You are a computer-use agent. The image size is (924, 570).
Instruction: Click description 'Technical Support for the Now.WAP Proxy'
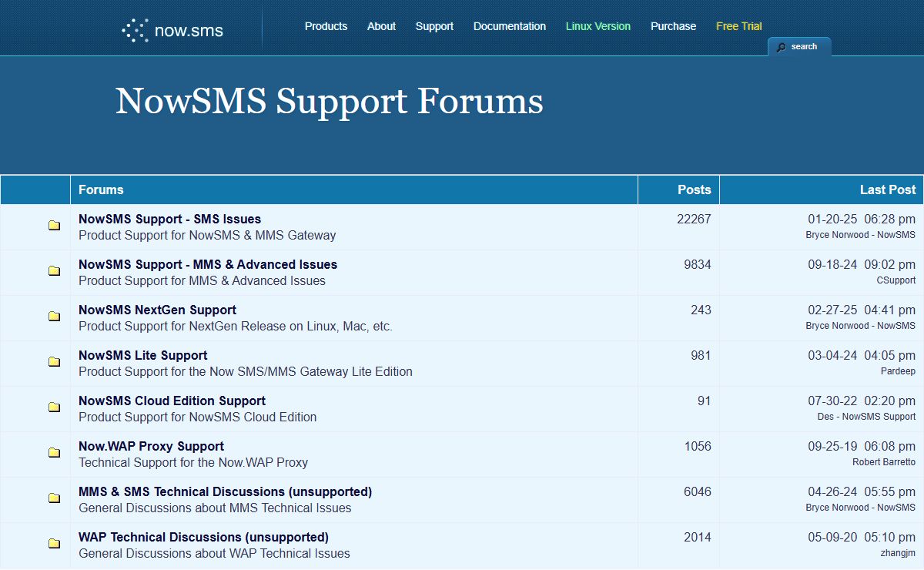pos(193,462)
